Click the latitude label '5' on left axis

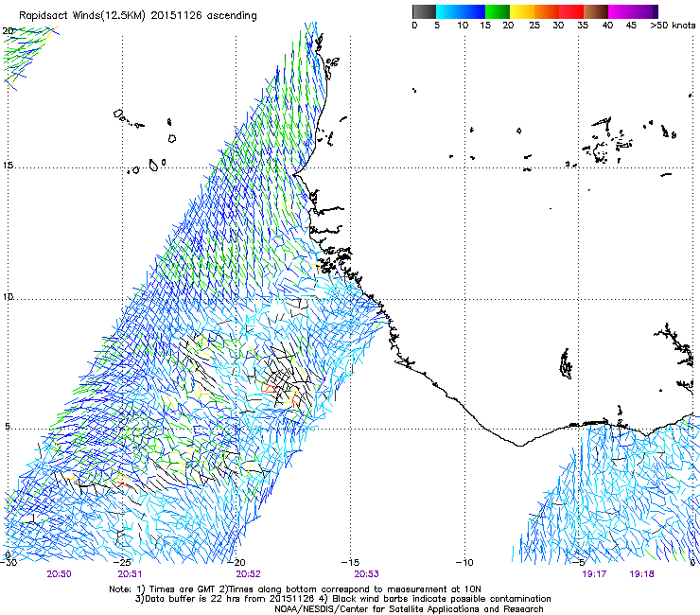tap(8, 426)
